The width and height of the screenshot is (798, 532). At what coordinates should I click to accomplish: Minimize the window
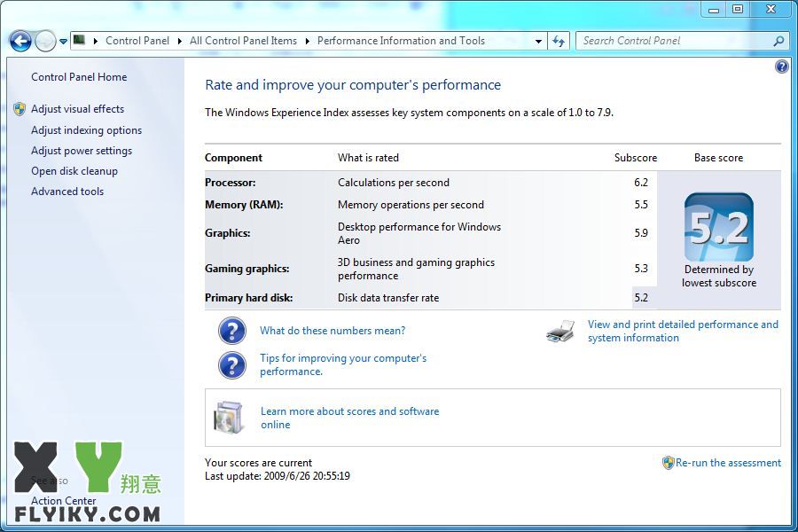[x=714, y=9]
